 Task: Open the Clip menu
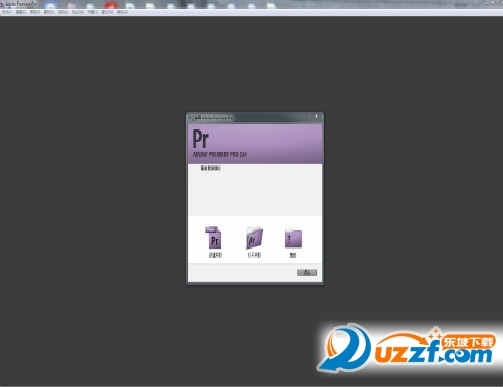tap(49, 12)
